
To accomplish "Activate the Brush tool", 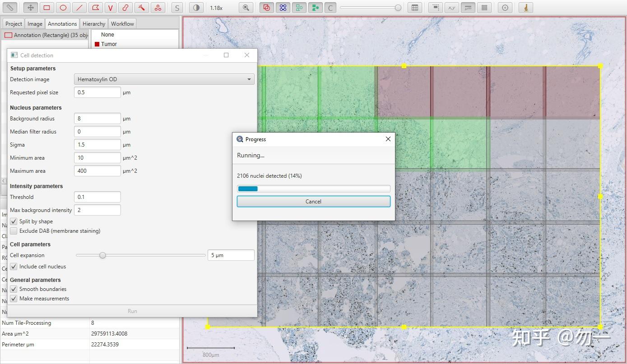I will tap(125, 8).
